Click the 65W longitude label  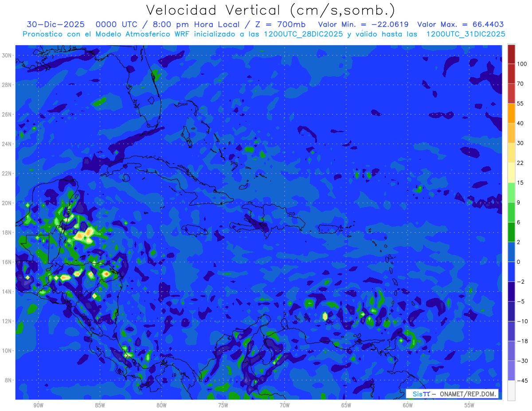tap(346, 405)
